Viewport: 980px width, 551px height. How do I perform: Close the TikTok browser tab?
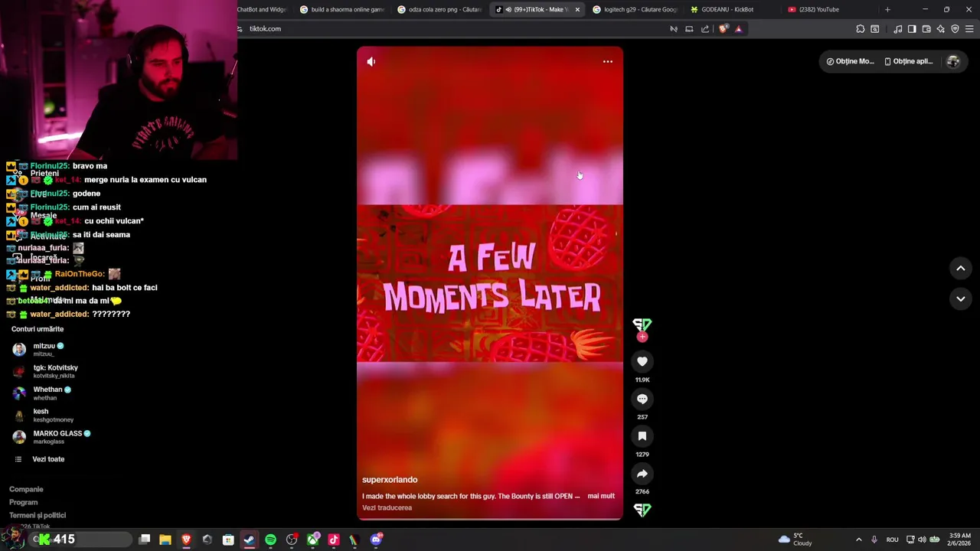click(577, 9)
